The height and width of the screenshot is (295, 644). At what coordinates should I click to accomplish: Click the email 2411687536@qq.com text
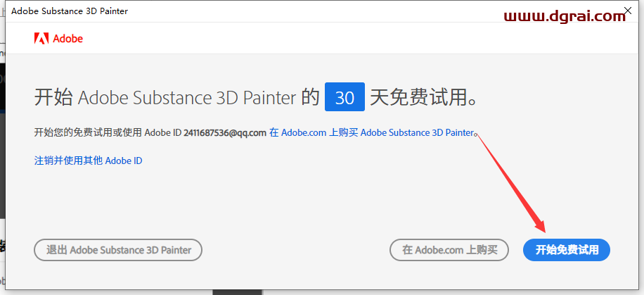(225, 133)
